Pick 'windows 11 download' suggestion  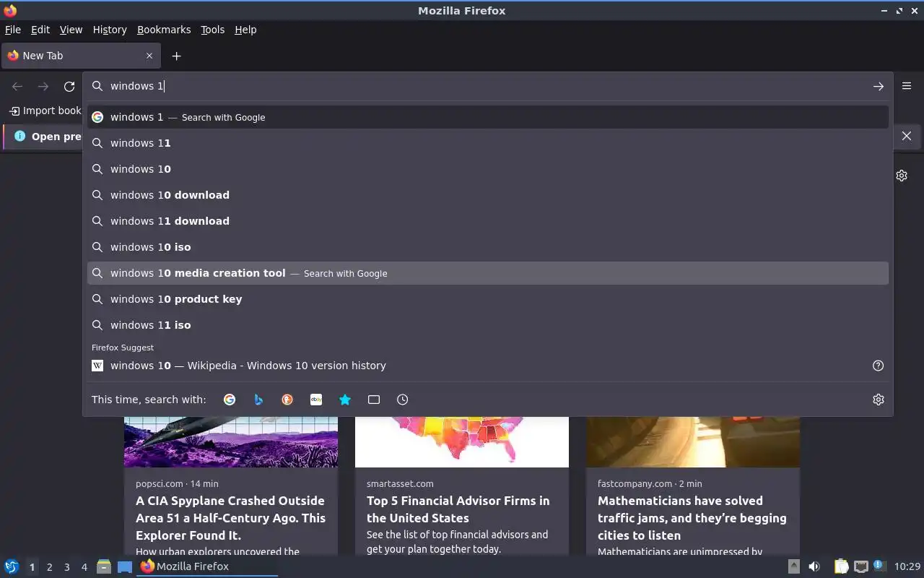tap(488, 221)
